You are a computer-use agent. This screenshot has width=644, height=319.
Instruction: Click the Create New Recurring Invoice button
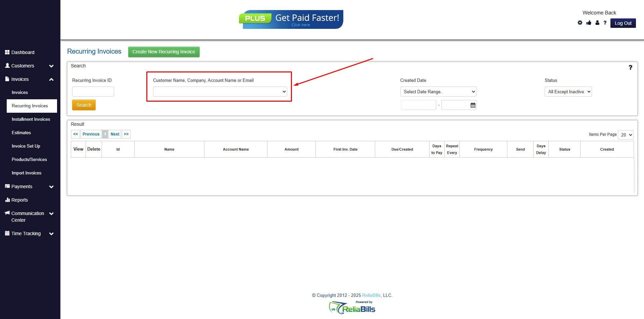[164, 52]
